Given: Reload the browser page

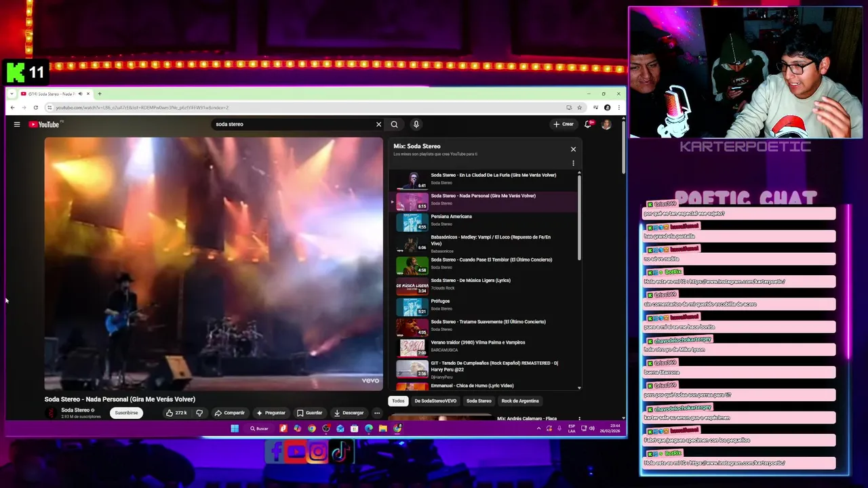Looking at the screenshot, I should [35, 107].
